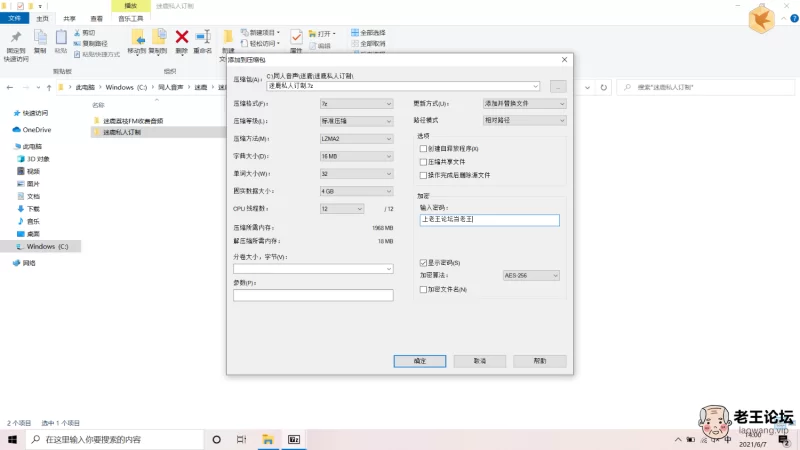Open the CPU threads 12 dropdown
The width and height of the screenshot is (800, 450).
coord(342,209)
